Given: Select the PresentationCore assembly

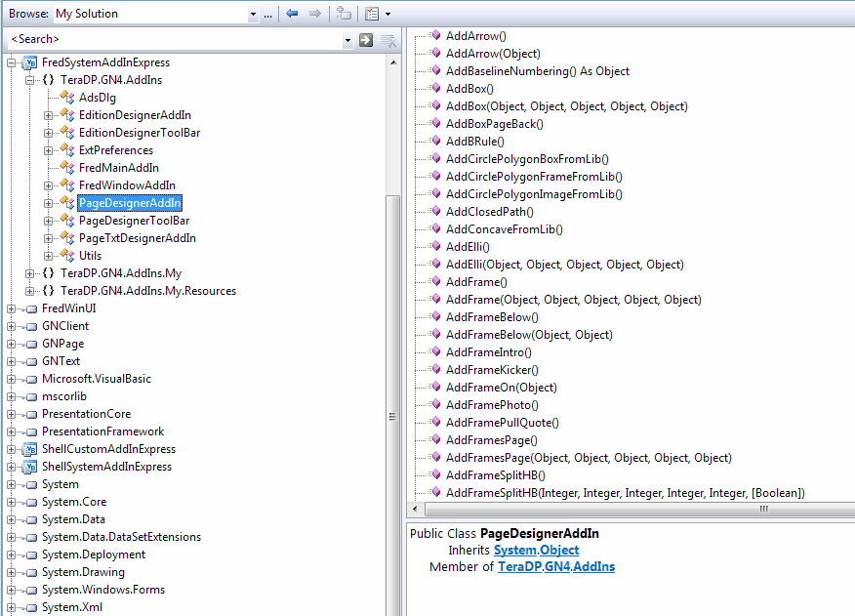Looking at the screenshot, I should [86, 414].
